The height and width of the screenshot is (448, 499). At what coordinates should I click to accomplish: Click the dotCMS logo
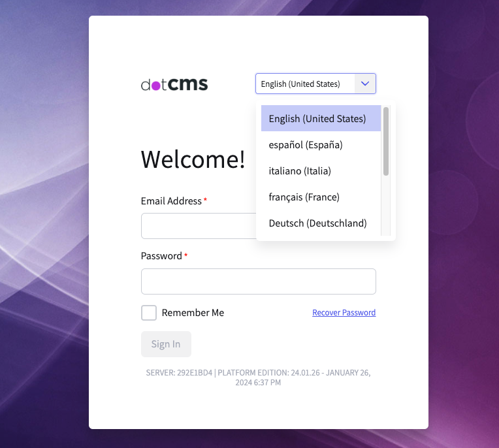[x=174, y=84]
